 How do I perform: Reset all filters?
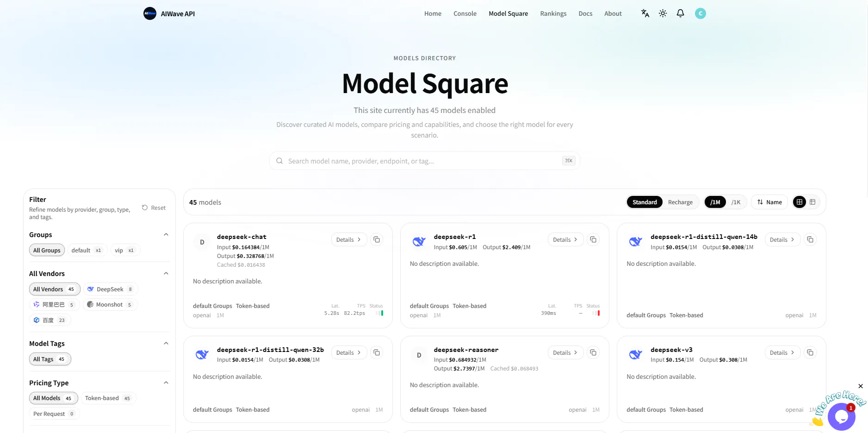(x=154, y=207)
